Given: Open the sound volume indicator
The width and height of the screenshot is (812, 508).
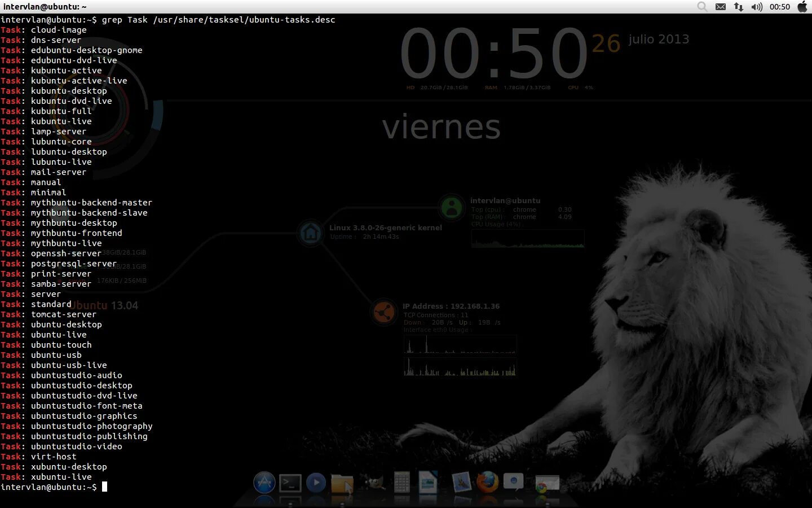Looking at the screenshot, I should pos(757,7).
